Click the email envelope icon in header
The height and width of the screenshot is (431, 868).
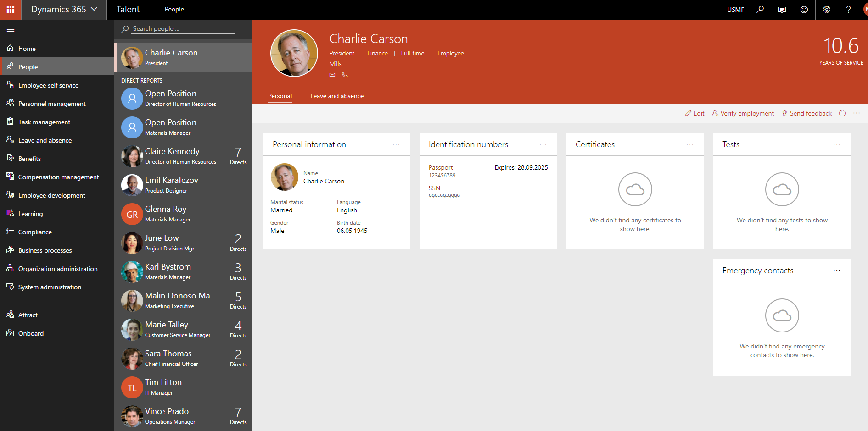(332, 75)
